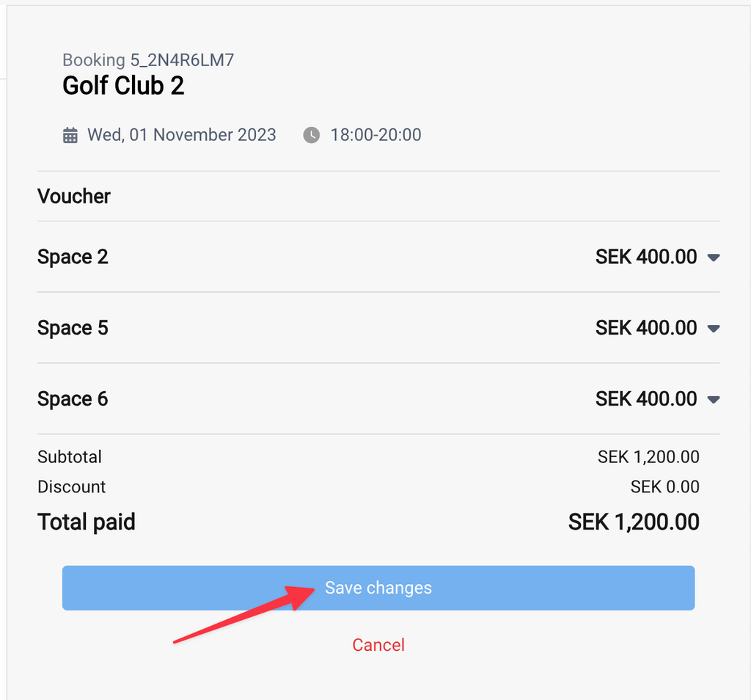Viewport: 751px width, 700px height.
Task: Click the clock icon beside 18:00-20:00
Action: pos(311,135)
